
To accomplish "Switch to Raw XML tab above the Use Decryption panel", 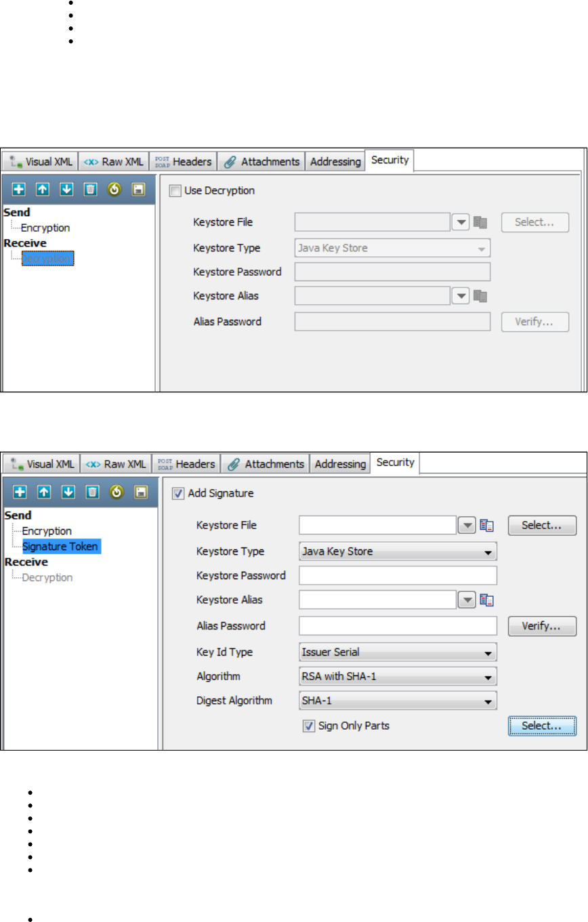I will pos(113,161).
